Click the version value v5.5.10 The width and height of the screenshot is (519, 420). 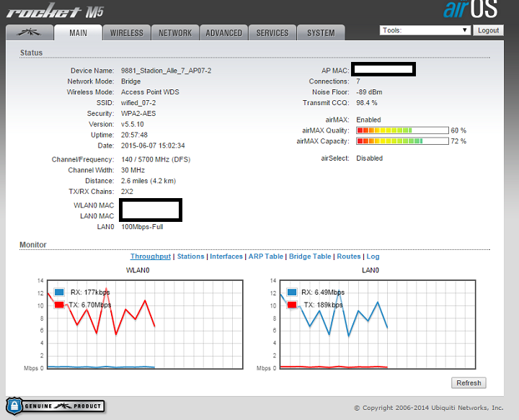click(x=133, y=125)
